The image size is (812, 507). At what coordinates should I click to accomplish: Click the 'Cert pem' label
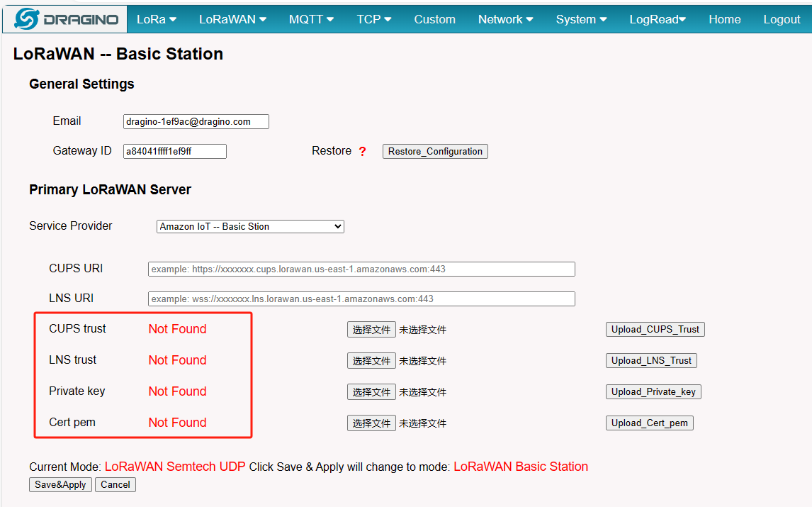tap(72, 423)
